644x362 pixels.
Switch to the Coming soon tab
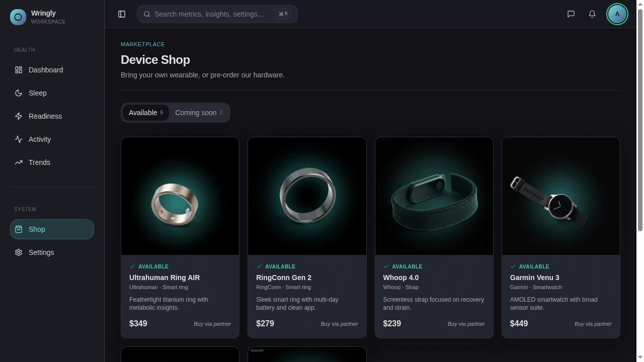[199, 113]
